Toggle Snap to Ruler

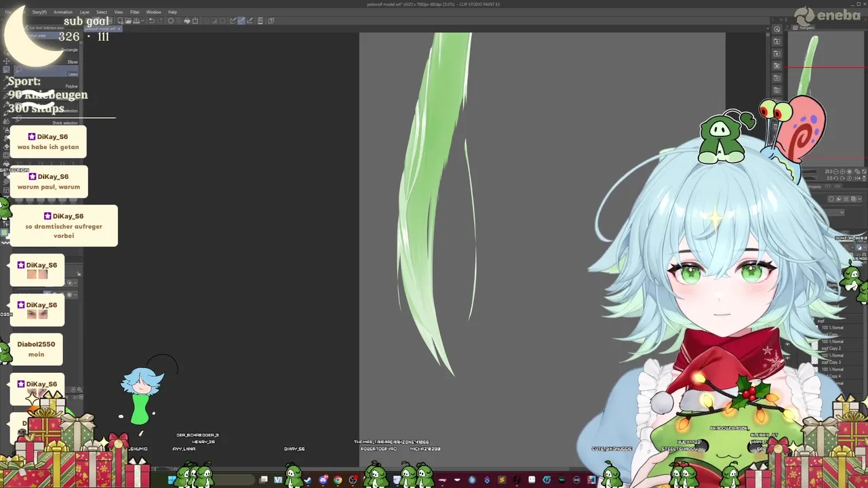[x=233, y=20]
